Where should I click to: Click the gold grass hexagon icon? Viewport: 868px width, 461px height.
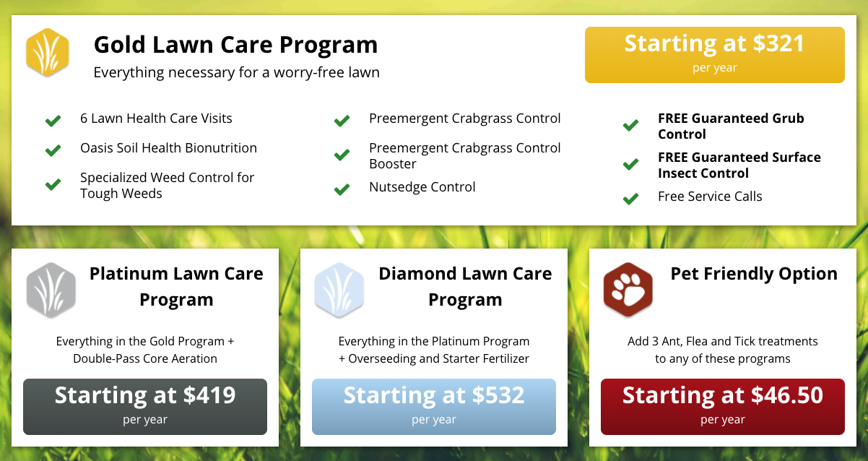click(x=48, y=52)
